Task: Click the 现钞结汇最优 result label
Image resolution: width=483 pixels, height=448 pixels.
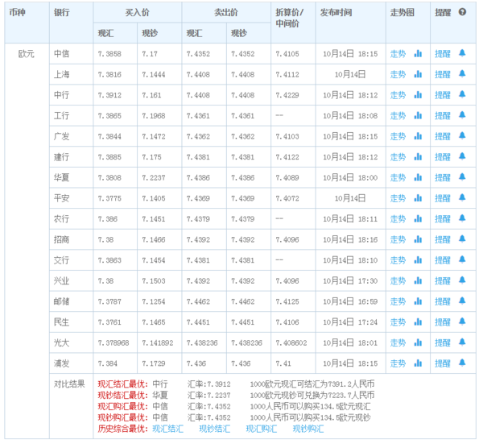Action: pos(123,396)
